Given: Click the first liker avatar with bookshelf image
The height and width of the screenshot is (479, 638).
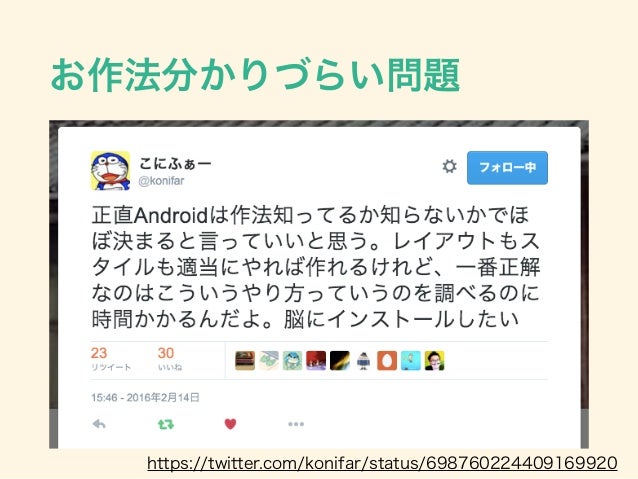Looking at the screenshot, I should click(245, 361).
